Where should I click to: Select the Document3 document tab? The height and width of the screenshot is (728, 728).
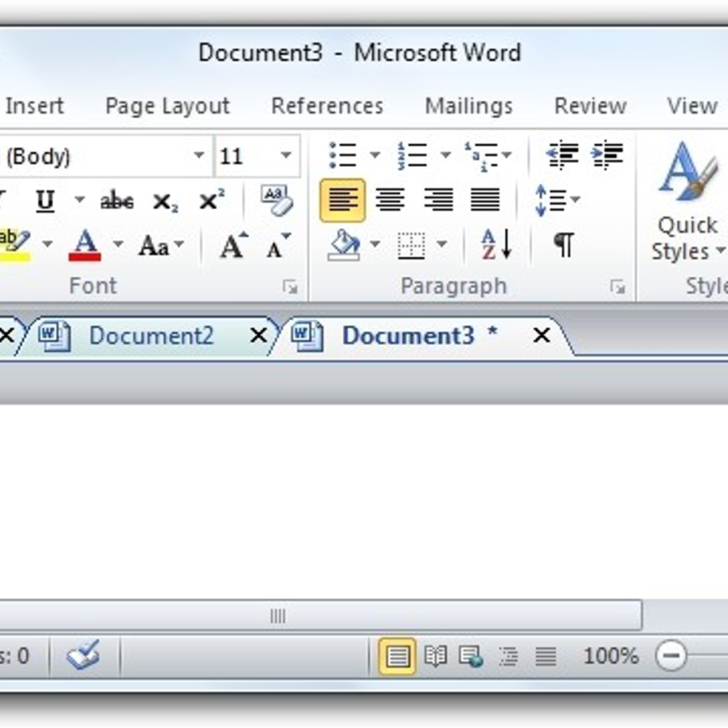(x=408, y=335)
